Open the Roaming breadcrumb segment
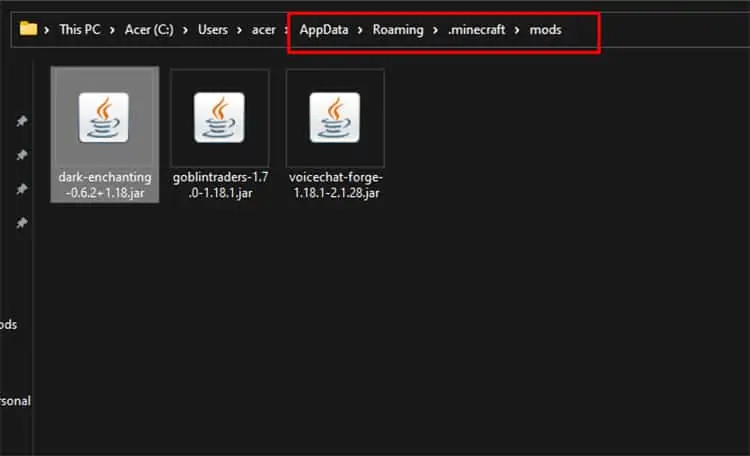The height and width of the screenshot is (456, 750). [x=398, y=30]
